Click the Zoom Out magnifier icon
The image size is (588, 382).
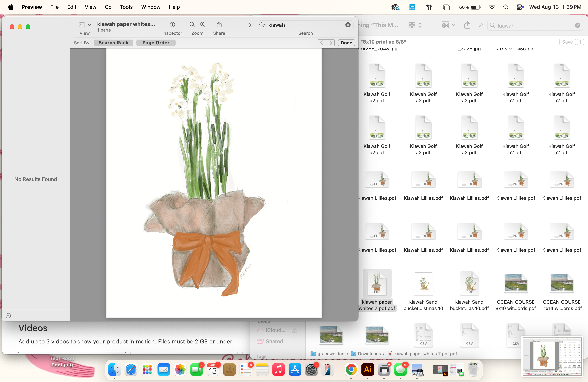192,25
